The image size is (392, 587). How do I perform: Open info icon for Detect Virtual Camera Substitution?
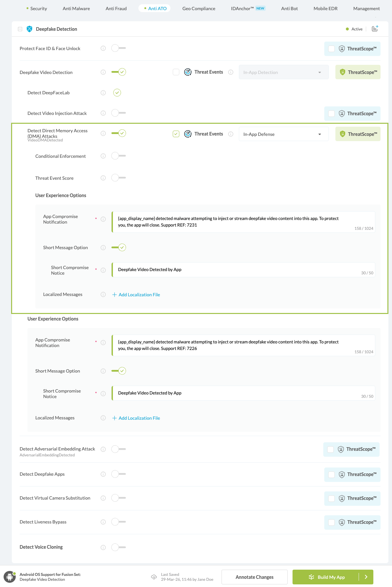(x=103, y=498)
